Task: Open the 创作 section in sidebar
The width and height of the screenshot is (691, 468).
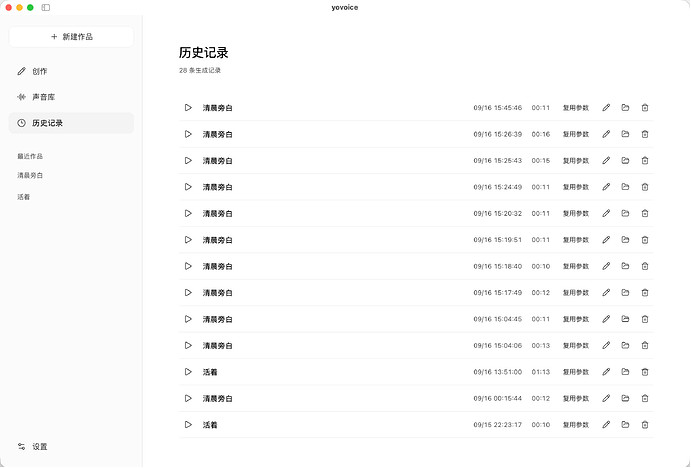Action: (71, 71)
